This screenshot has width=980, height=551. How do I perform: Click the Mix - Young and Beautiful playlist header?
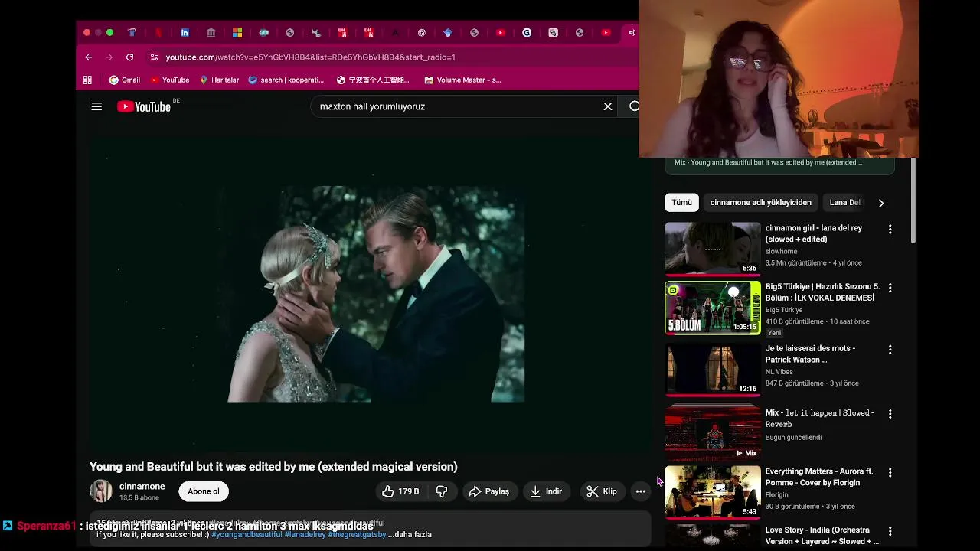768,163
